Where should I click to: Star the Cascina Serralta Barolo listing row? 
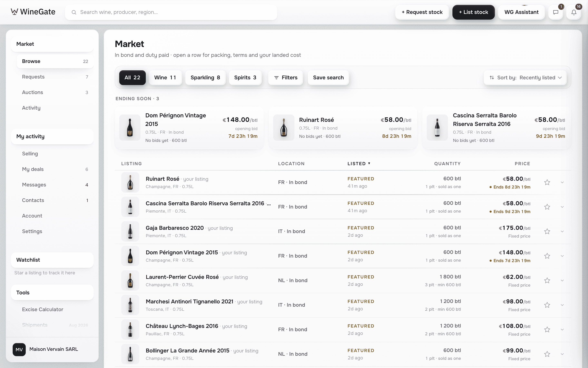pos(547,207)
